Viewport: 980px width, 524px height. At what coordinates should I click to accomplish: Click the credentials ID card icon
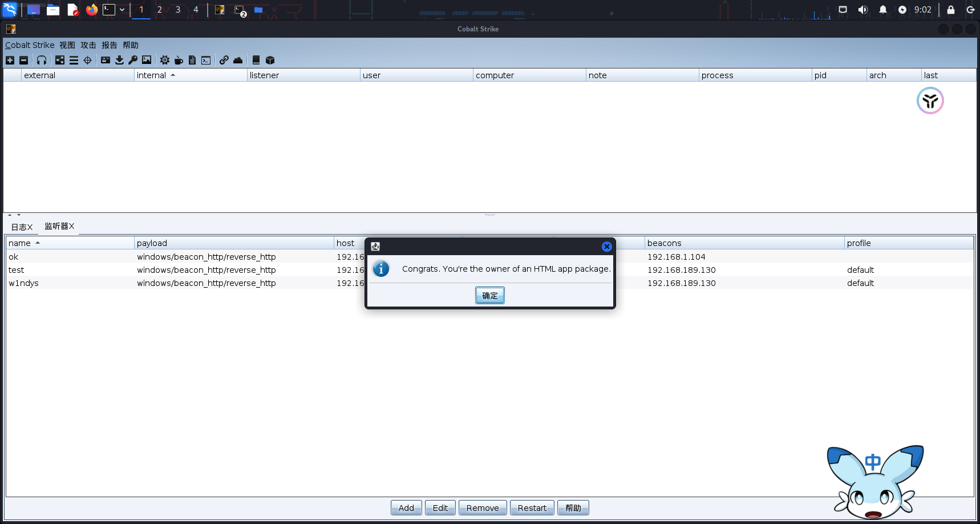tap(106, 60)
